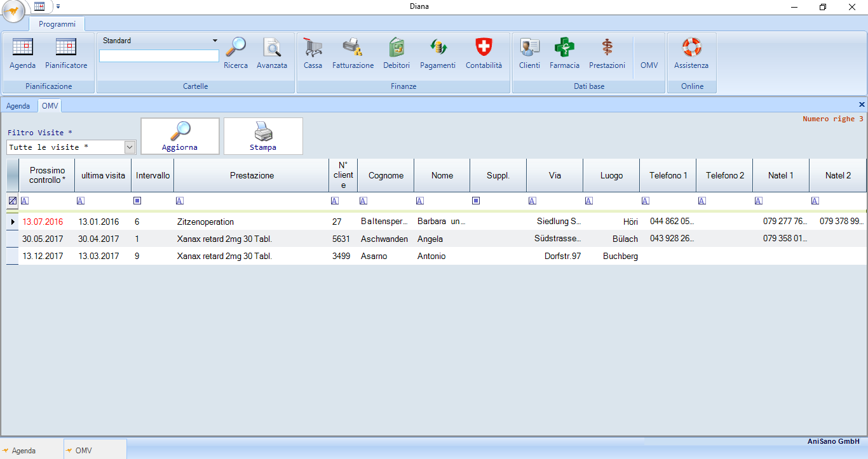Image resolution: width=868 pixels, height=459 pixels.
Task: Click the round Diana application logo button
Action: [x=13, y=10]
